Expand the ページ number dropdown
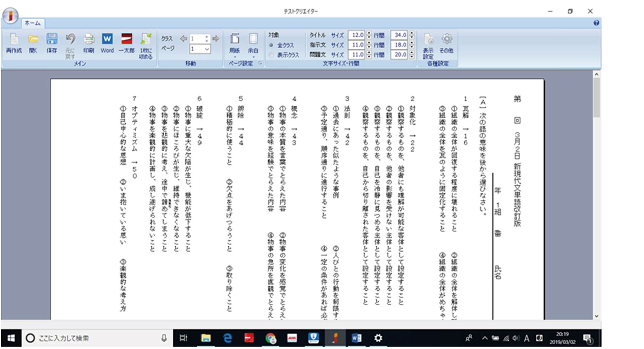644x349 pixels. click(x=207, y=49)
